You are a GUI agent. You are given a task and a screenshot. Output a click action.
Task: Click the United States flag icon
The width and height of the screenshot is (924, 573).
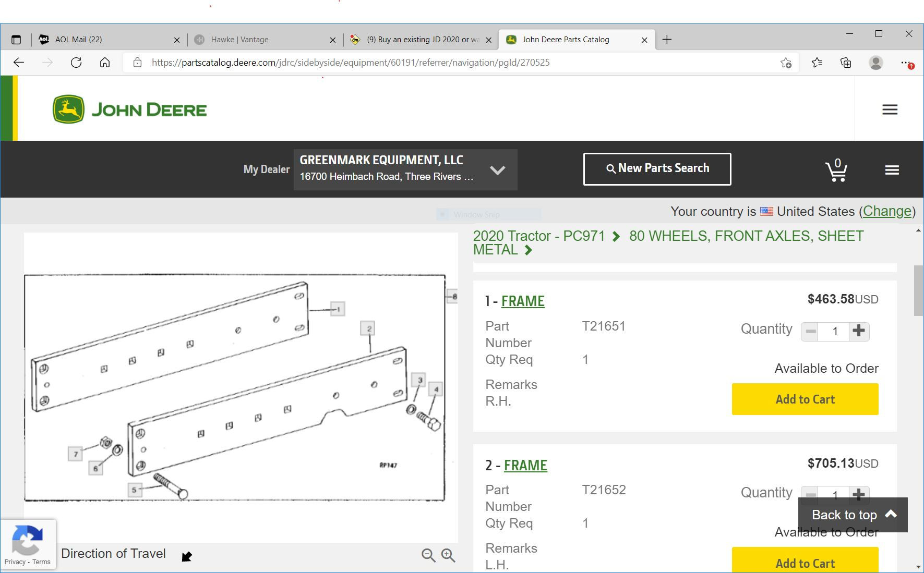766,211
